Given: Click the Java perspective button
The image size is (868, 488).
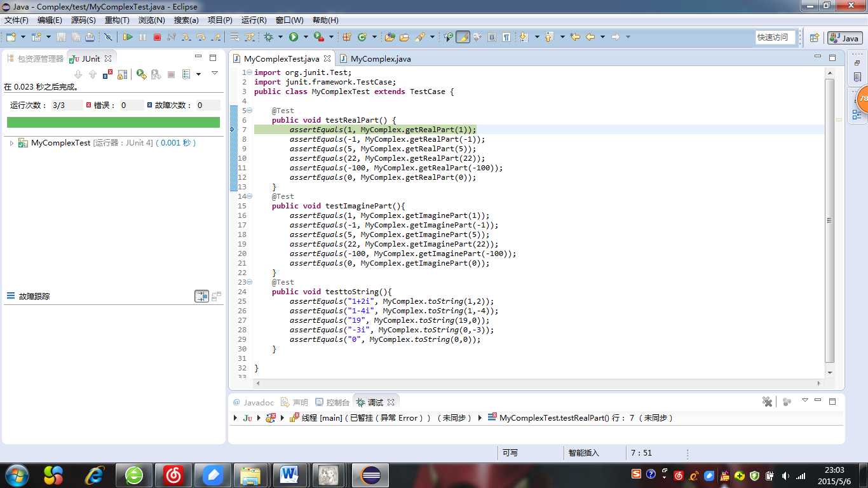Looking at the screenshot, I should (x=844, y=38).
